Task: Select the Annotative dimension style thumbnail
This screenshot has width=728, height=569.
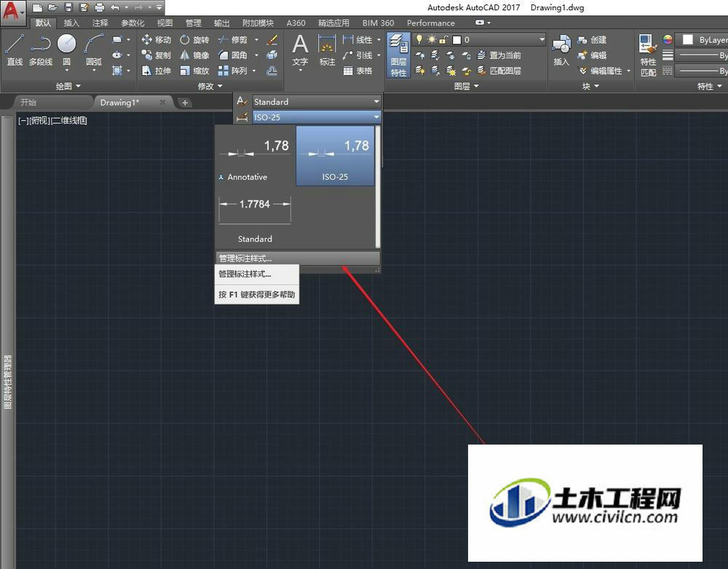Action: 255,156
